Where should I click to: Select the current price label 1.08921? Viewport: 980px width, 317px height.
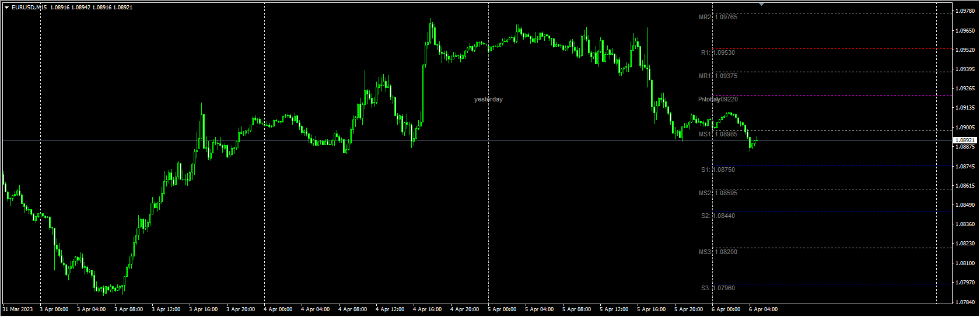pyautogui.click(x=964, y=140)
